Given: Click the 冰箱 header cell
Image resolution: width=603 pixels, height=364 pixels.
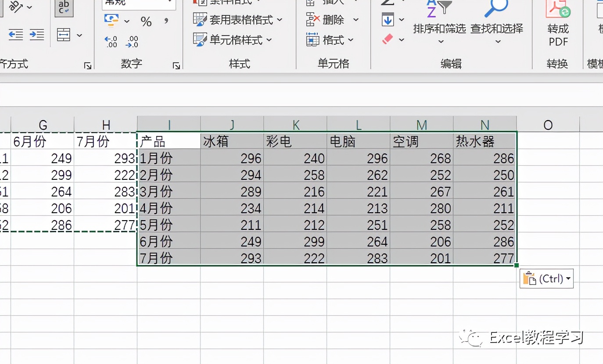Looking at the screenshot, I should coord(232,141).
